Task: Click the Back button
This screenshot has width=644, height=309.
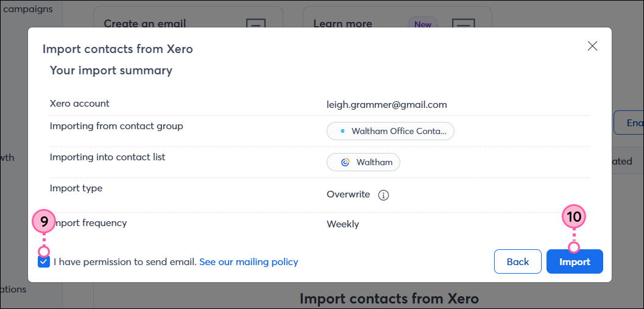Action: [517, 261]
